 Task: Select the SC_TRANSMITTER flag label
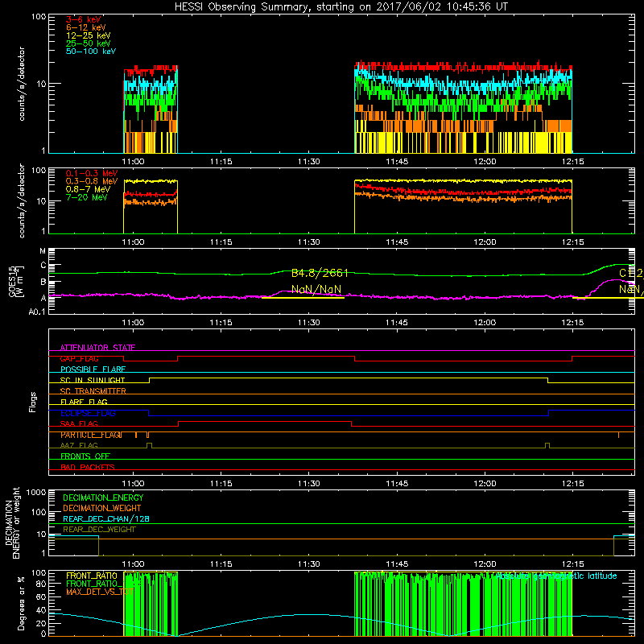point(93,391)
